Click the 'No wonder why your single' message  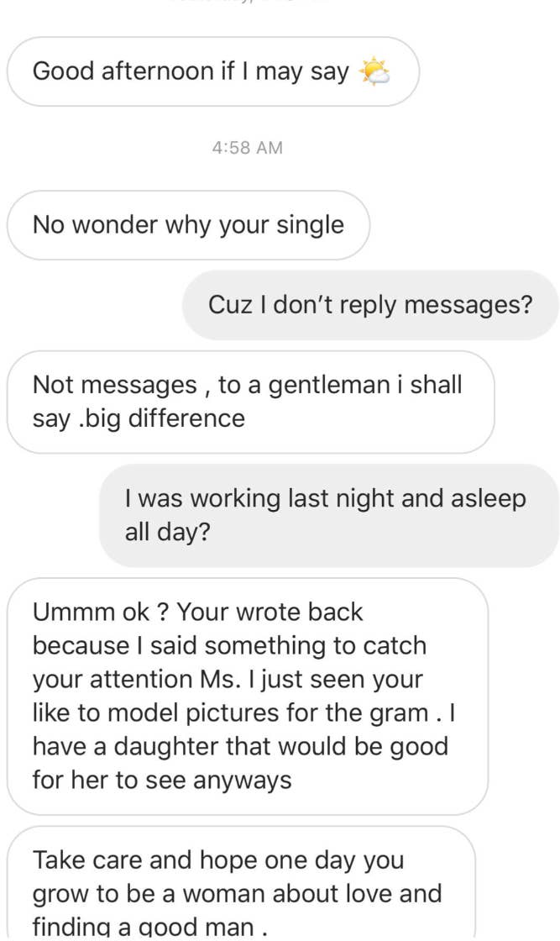tap(187, 224)
